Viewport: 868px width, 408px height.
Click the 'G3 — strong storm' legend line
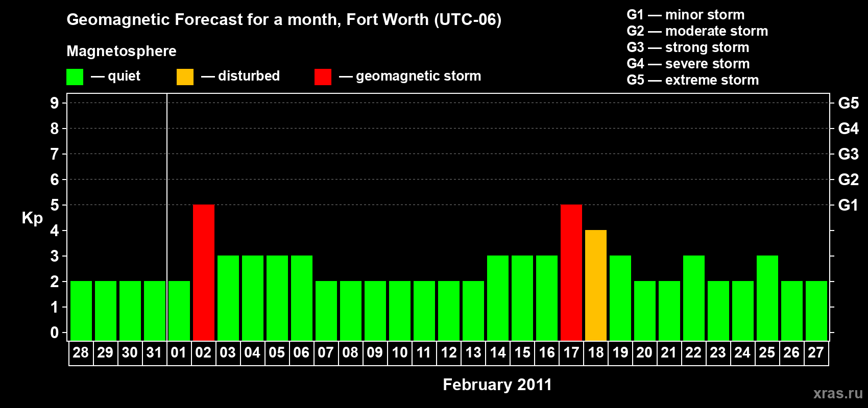[x=688, y=47]
